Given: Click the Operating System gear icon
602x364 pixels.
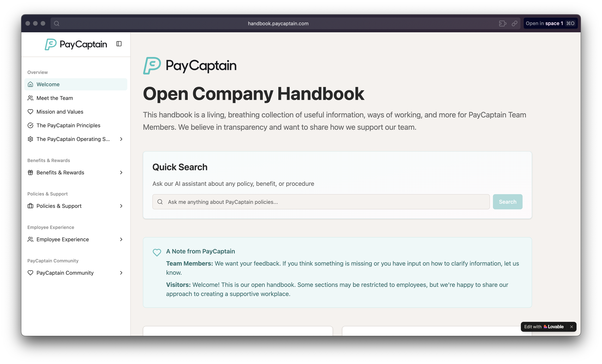Looking at the screenshot, I should 30,139.
